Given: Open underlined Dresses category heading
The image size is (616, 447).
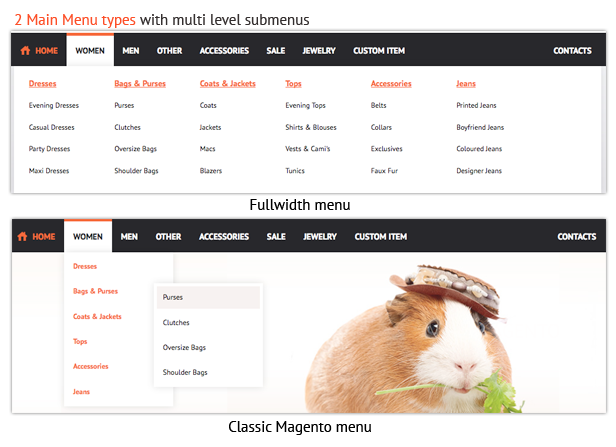Looking at the screenshot, I should (x=42, y=84).
